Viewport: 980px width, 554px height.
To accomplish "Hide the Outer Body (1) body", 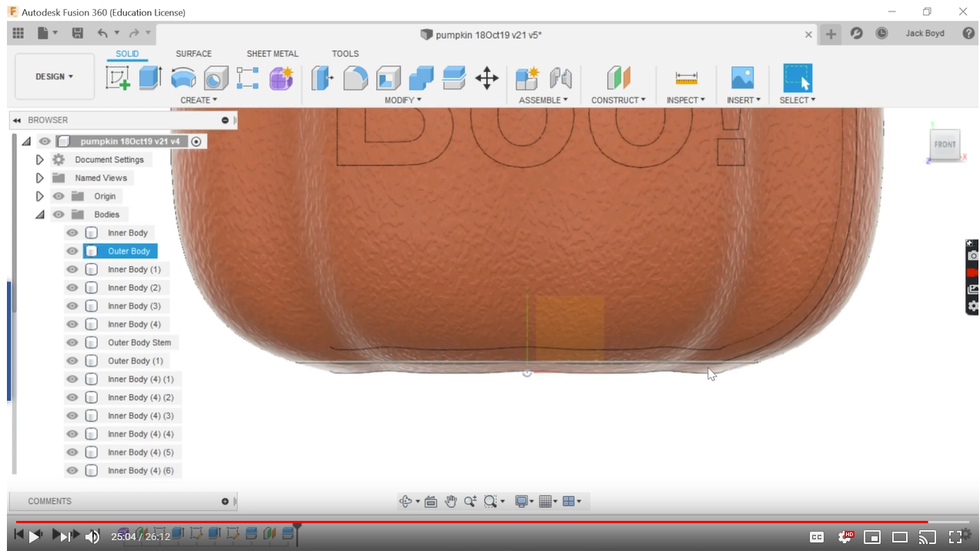I will point(72,361).
